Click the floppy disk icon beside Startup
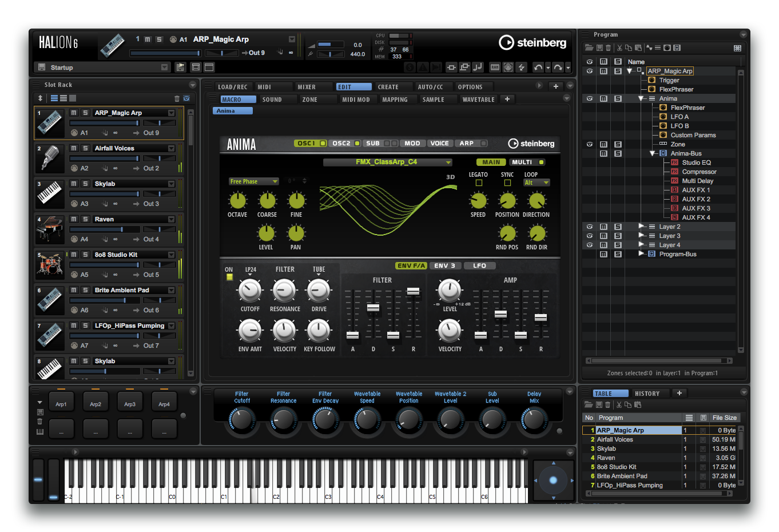Viewport: 779px width, 532px height. (42, 68)
